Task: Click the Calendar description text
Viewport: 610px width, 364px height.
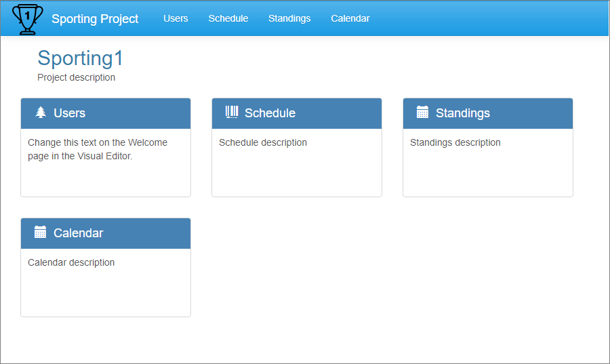Action: pyautogui.click(x=71, y=262)
